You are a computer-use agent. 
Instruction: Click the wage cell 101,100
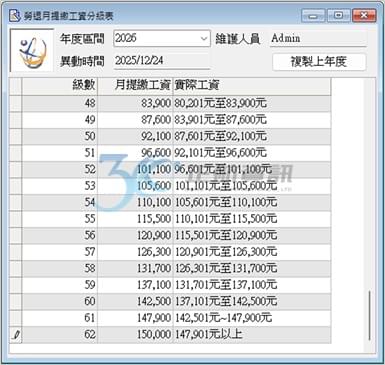135,169
